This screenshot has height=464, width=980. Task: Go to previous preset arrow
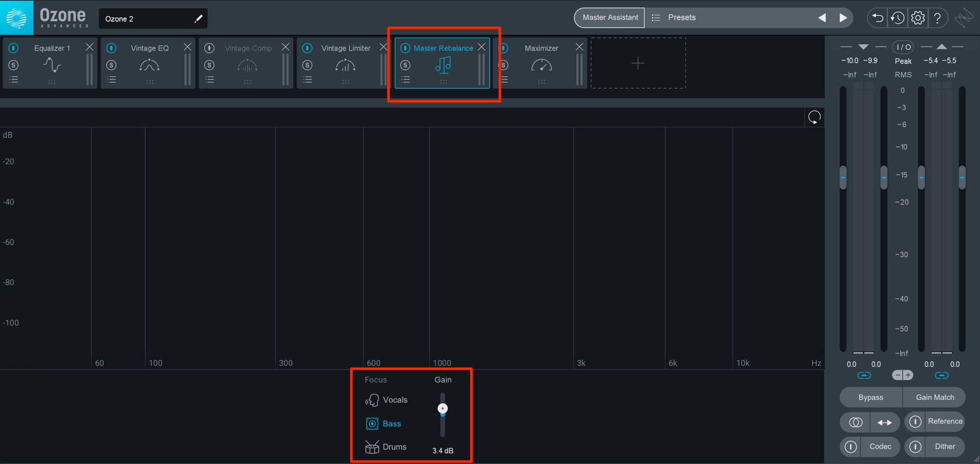(822, 18)
